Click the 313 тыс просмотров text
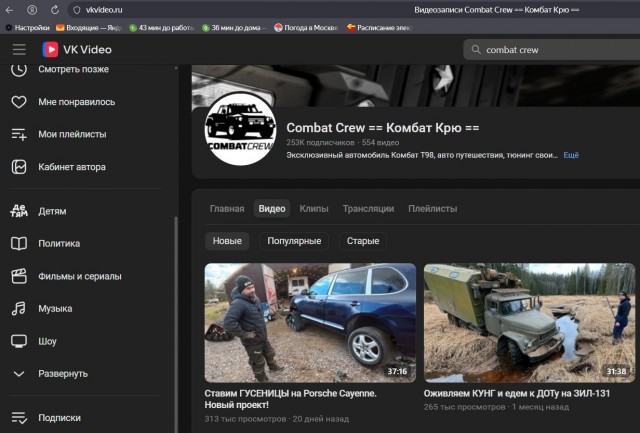This screenshot has width=640, height=433. click(245, 419)
